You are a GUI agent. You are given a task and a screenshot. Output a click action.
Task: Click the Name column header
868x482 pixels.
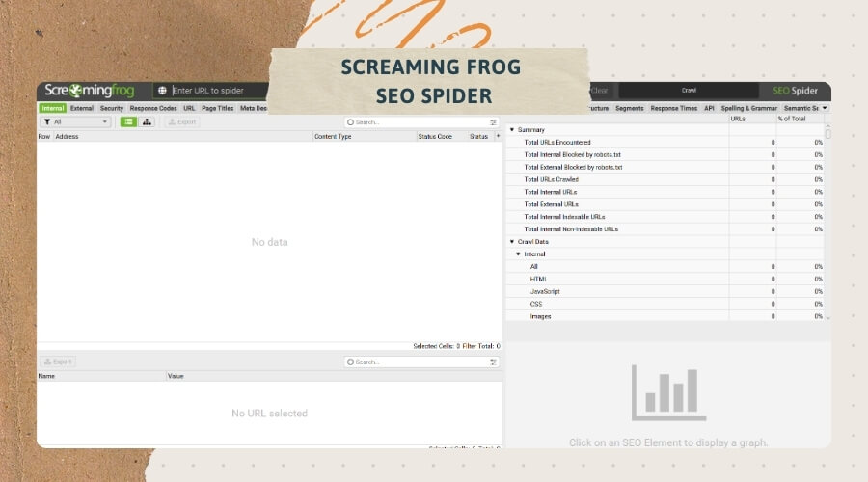[x=101, y=376]
